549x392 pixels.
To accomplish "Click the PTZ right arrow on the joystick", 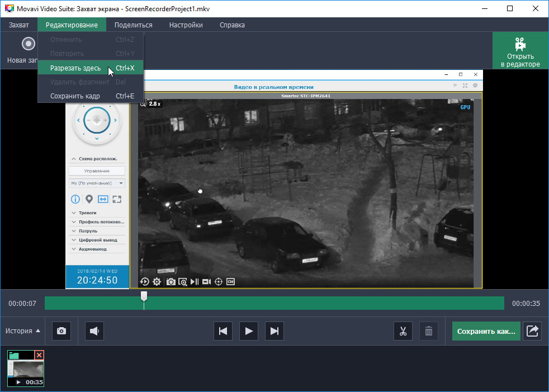I will [116, 120].
